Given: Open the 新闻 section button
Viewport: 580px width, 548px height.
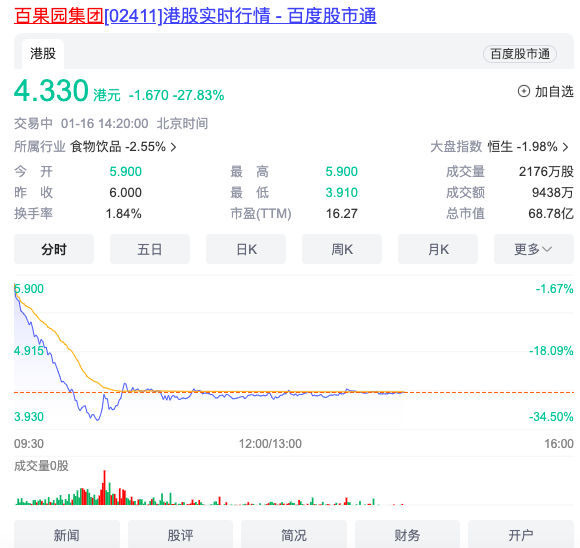Looking at the screenshot, I should click(x=67, y=535).
